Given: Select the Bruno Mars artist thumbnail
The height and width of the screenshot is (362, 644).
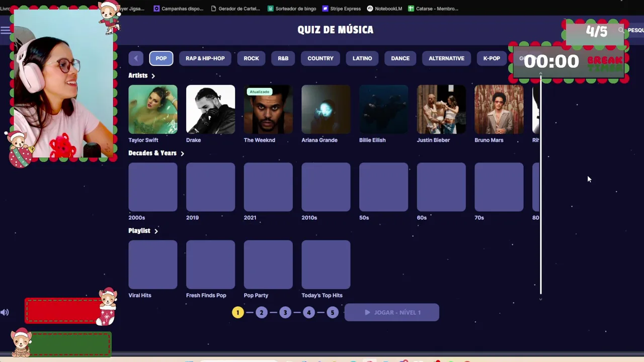Looking at the screenshot, I should tap(499, 109).
